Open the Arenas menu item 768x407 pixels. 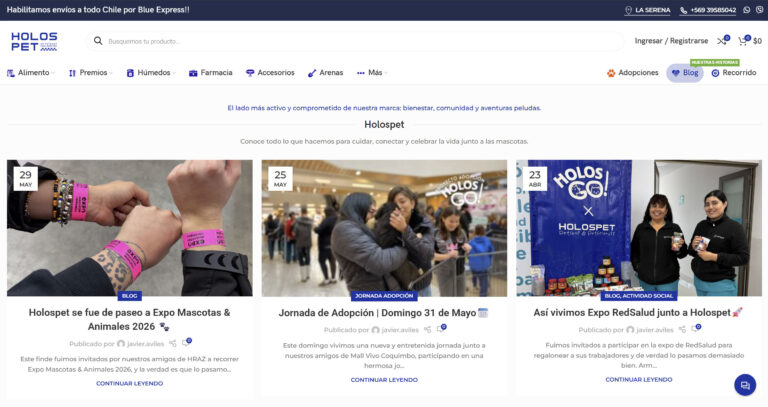point(326,73)
